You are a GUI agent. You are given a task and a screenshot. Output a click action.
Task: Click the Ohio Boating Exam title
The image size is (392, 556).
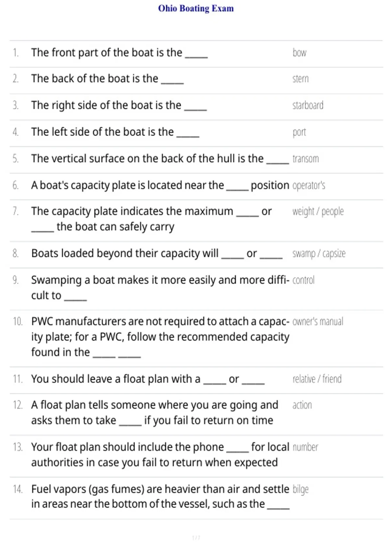click(196, 8)
